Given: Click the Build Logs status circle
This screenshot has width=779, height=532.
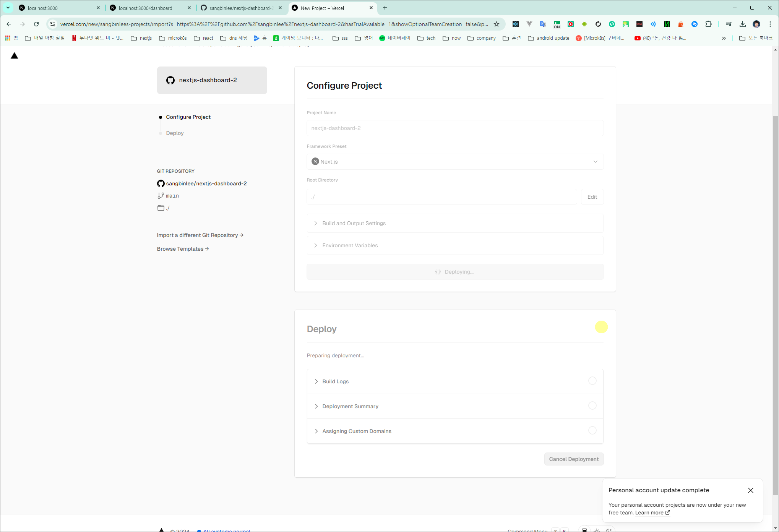Looking at the screenshot, I should (592, 381).
